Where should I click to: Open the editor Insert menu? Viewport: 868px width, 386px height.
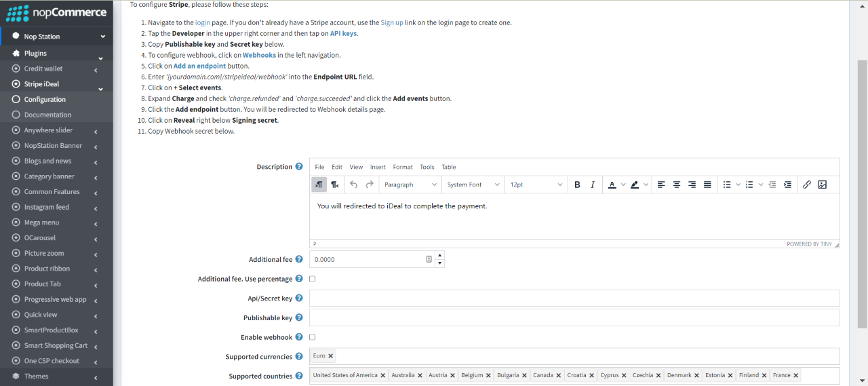pyautogui.click(x=378, y=167)
